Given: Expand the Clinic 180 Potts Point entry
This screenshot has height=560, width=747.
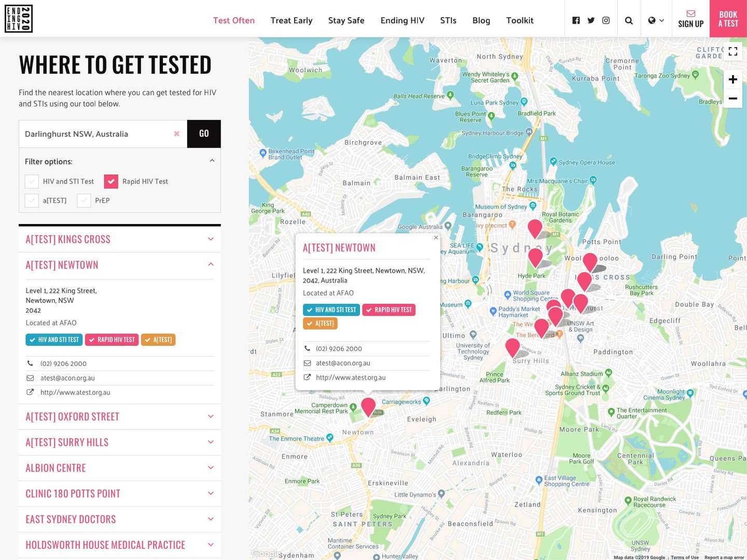Looking at the screenshot, I should coord(120,494).
